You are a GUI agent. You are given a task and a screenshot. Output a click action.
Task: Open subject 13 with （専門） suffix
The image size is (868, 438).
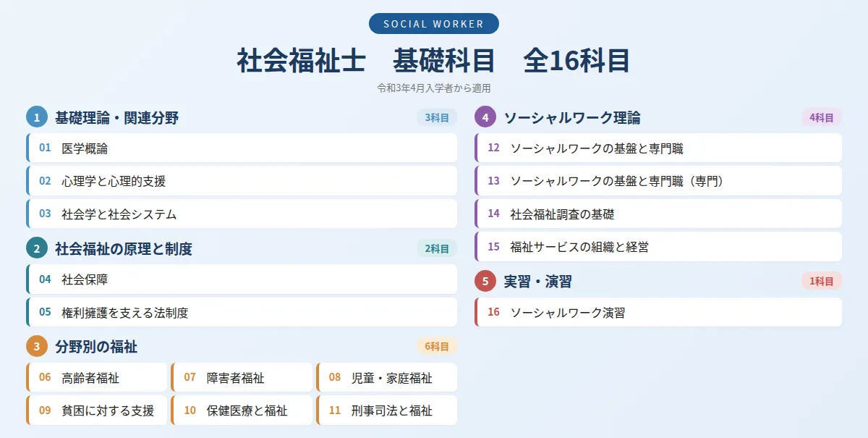[x=658, y=181]
